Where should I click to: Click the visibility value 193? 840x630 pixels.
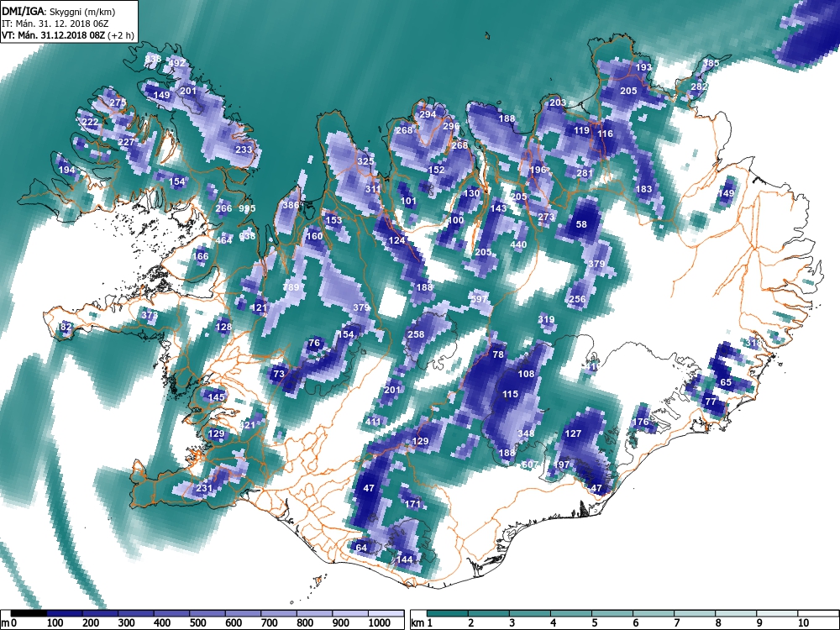[x=644, y=67]
